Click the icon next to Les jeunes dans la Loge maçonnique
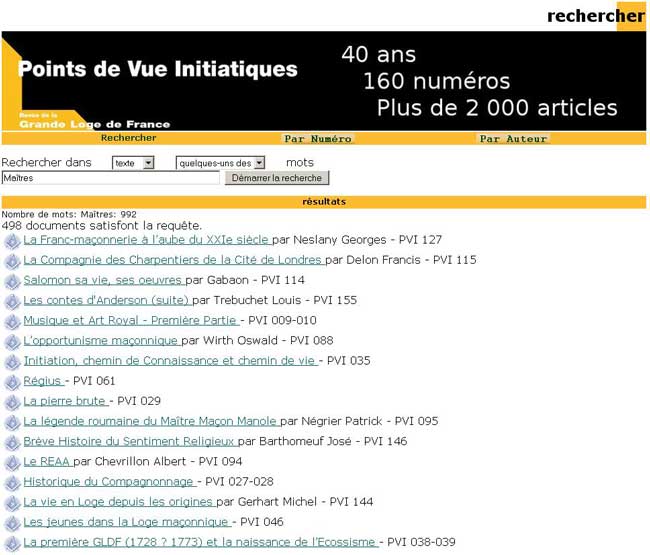The height and width of the screenshot is (555, 650). pos(12,524)
